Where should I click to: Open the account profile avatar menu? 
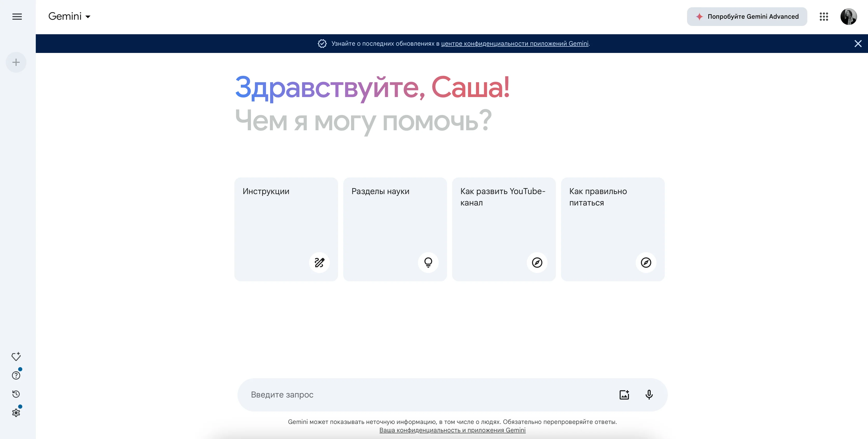pos(848,17)
